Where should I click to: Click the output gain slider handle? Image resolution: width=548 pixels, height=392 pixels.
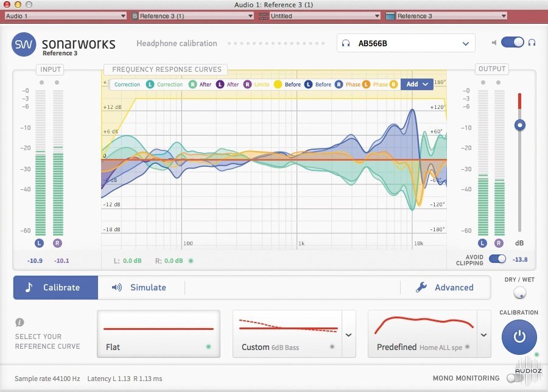(520, 125)
